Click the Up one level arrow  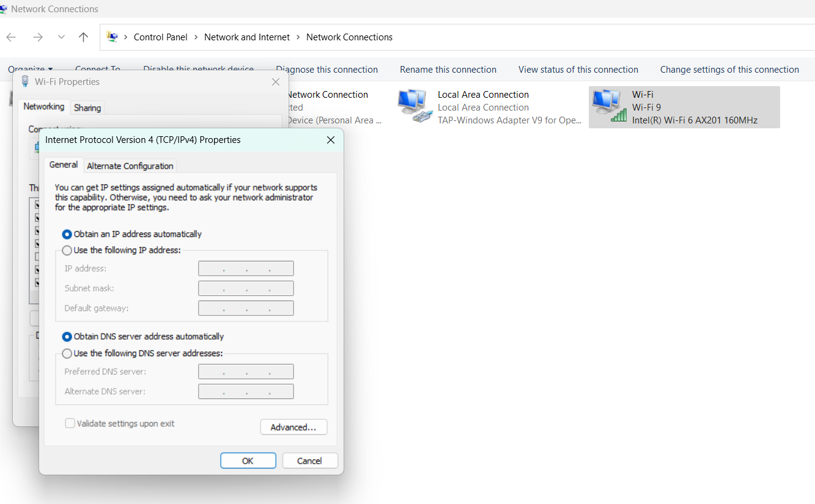tap(84, 37)
